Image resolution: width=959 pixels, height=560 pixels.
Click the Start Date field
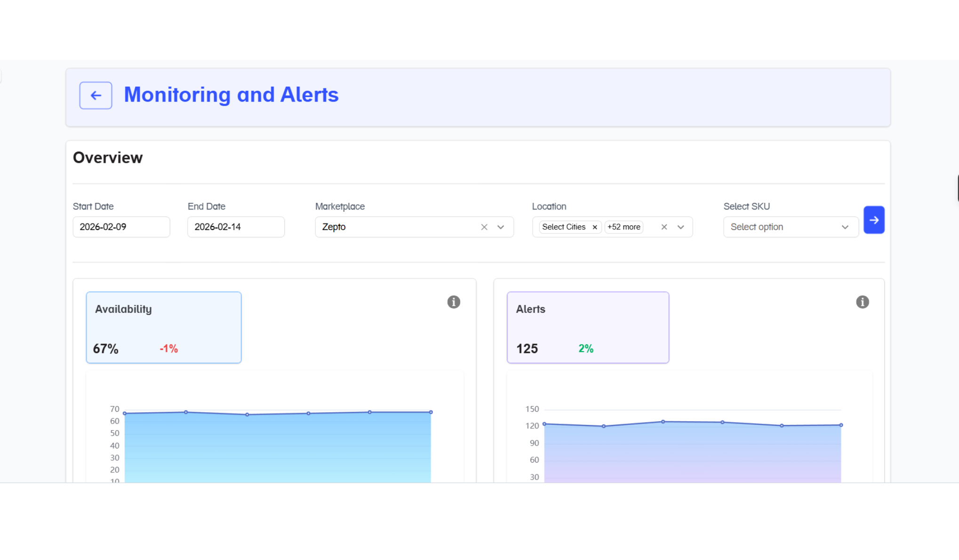click(x=121, y=227)
